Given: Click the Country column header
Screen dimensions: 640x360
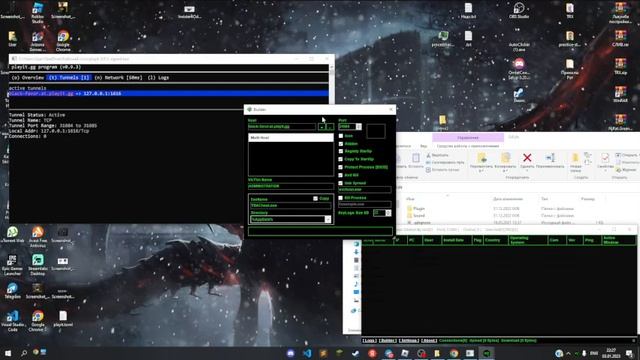Looking at the screenshot, I should coord(496,240).
